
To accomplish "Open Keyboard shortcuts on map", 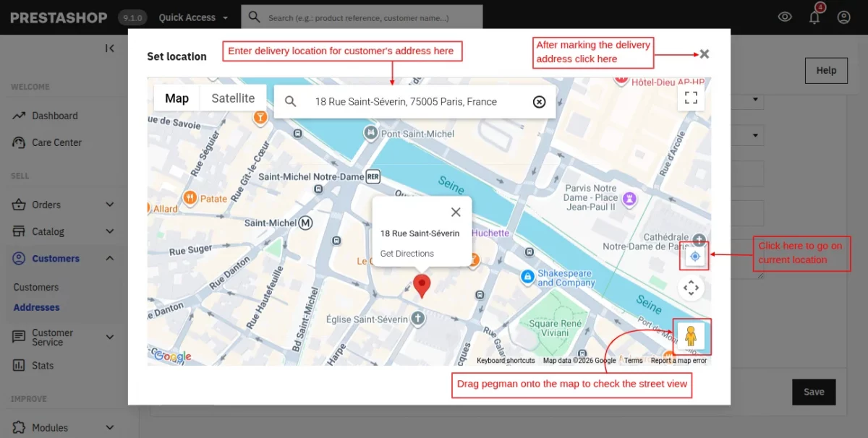I will pyautogui.click(x=506, y=361).
